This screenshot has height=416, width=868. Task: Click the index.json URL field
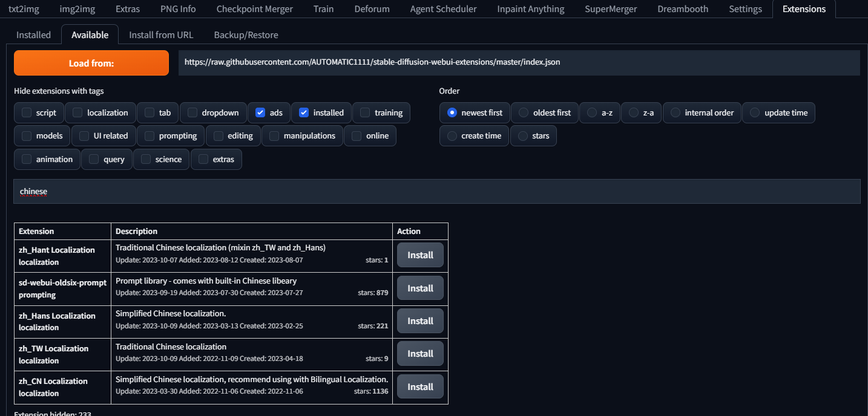coord(519,62)
